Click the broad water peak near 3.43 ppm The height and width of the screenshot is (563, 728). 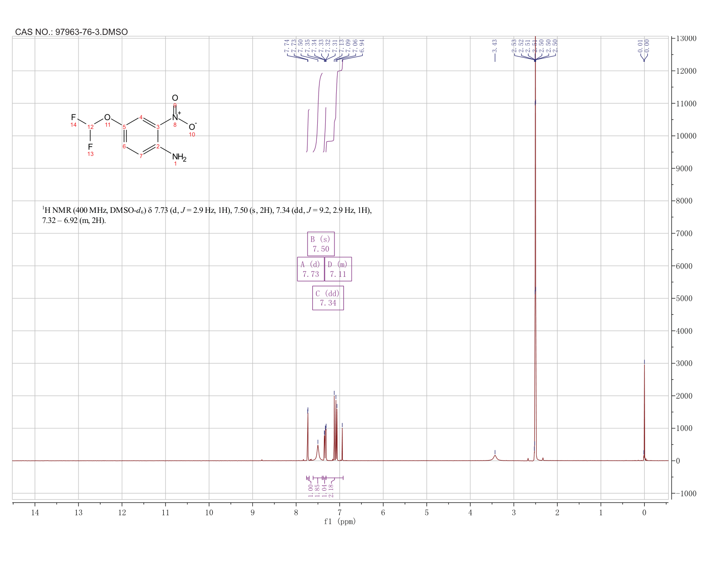pos(495,457)
